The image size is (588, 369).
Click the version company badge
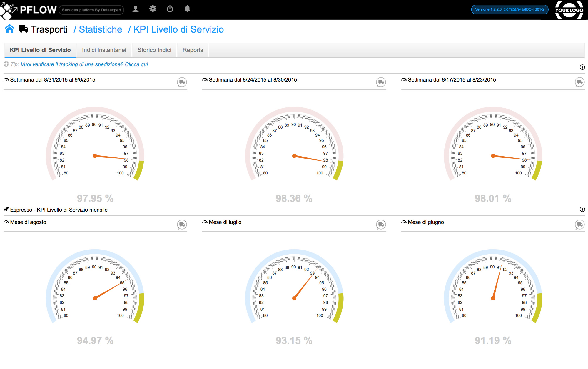pyautogui.click(x=510, y=9)
